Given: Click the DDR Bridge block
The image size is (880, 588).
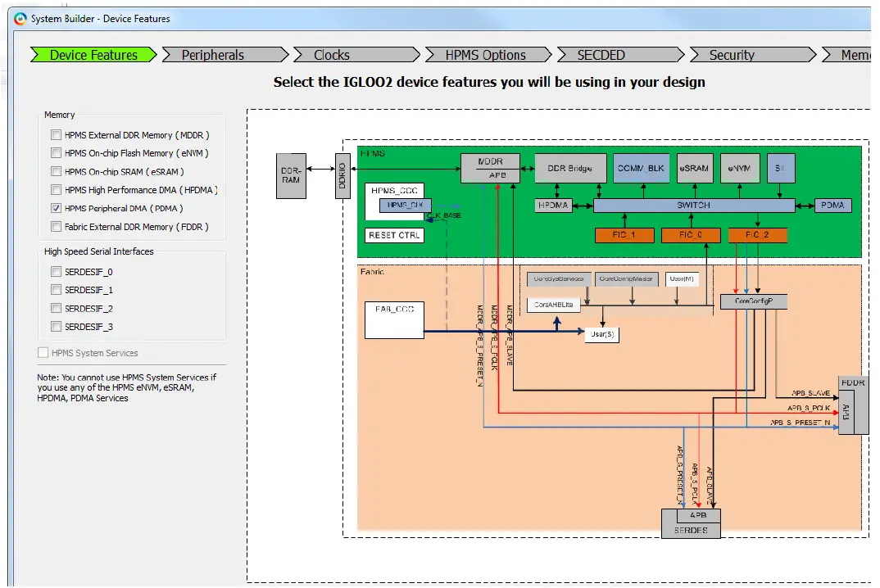Looking at the screenshot, I should pos(570,168).
